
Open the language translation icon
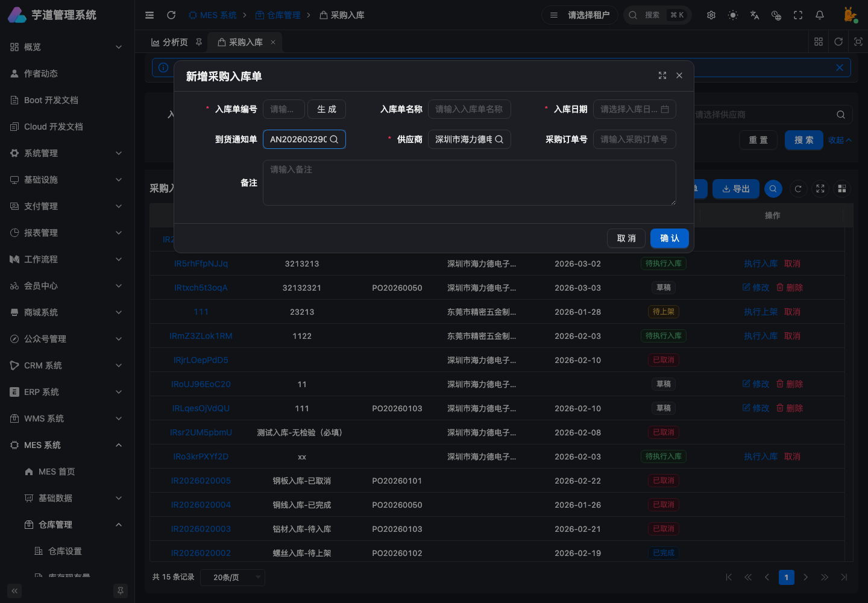pos(755,15)
